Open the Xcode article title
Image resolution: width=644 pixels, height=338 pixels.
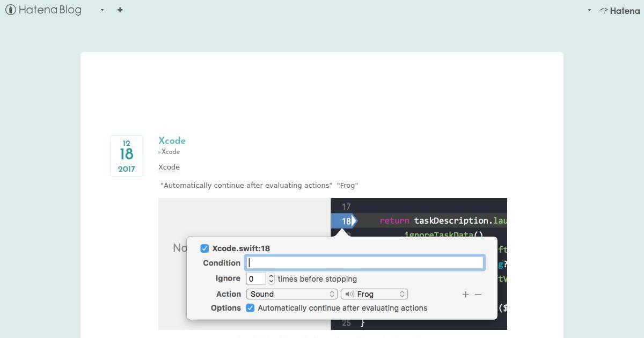click(172, 141)
